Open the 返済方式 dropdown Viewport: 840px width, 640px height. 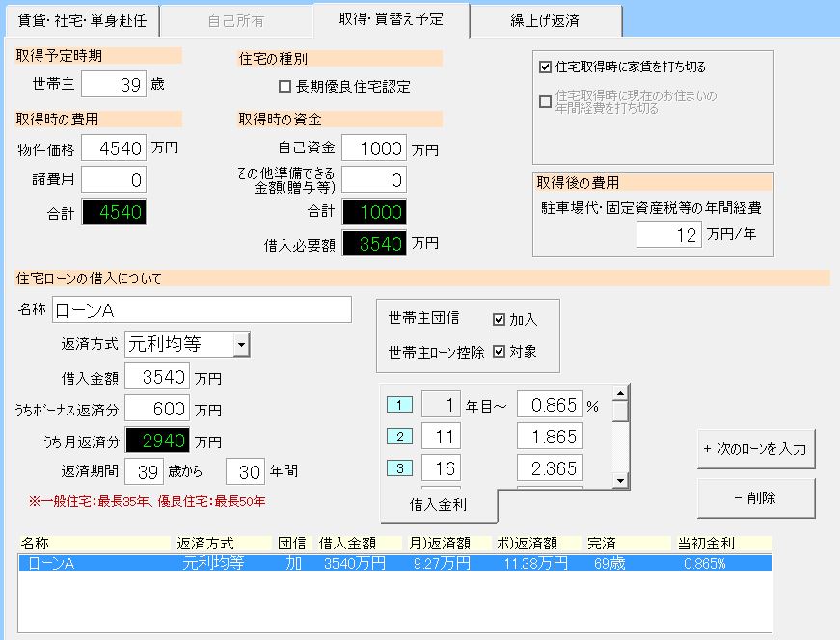tap(241, 344)
